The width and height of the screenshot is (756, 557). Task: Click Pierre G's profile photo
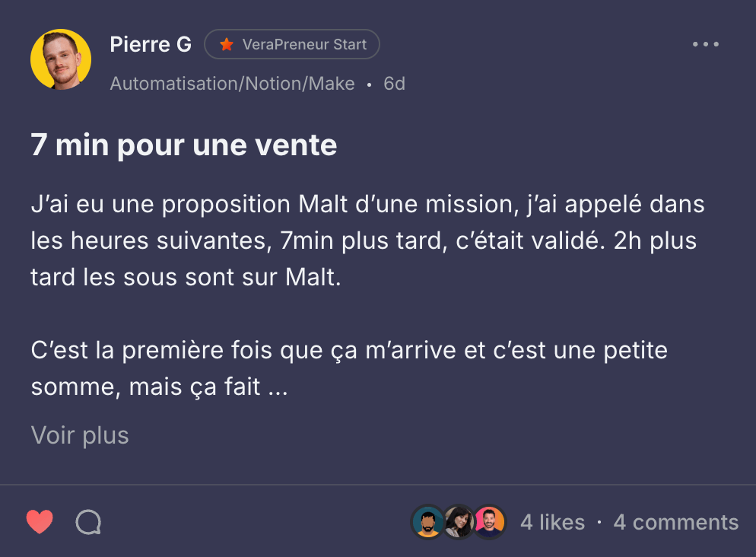[61, 59]
